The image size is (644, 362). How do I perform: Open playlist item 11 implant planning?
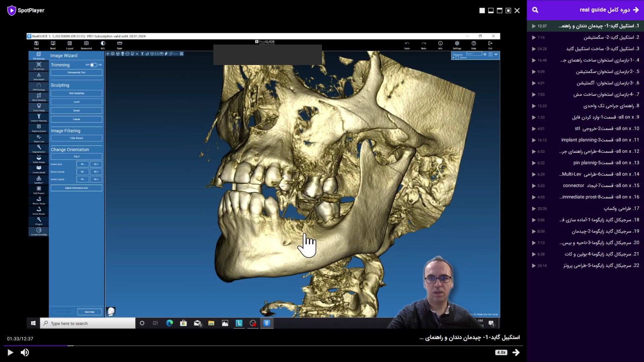click(x=585, y=140)
